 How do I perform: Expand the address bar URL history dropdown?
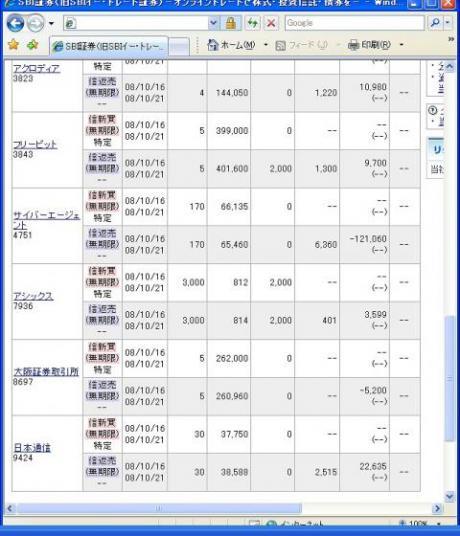point(214,24)
